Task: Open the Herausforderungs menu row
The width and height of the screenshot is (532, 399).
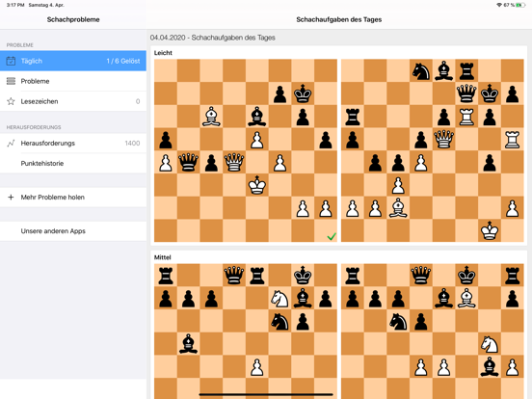Action: pyautogui.click(x=73, y=144)
